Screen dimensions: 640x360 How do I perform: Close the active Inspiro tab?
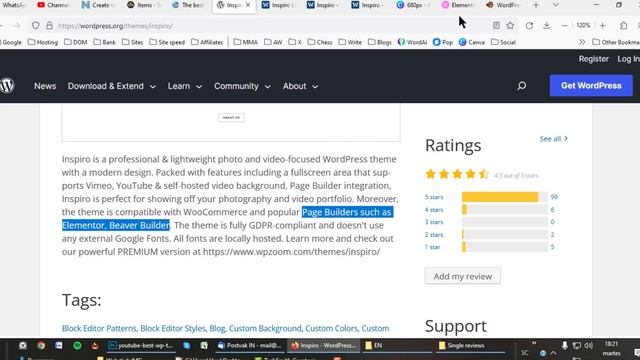point(248,5)
